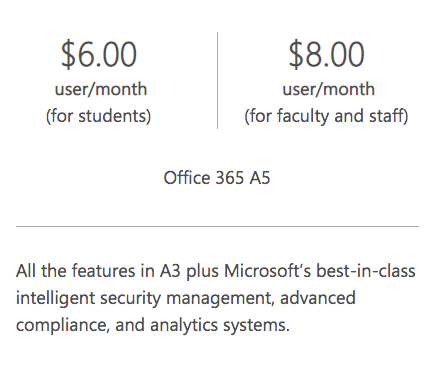
Task: Click the word "Microsoft's" in the description
Action: point(267,271)
